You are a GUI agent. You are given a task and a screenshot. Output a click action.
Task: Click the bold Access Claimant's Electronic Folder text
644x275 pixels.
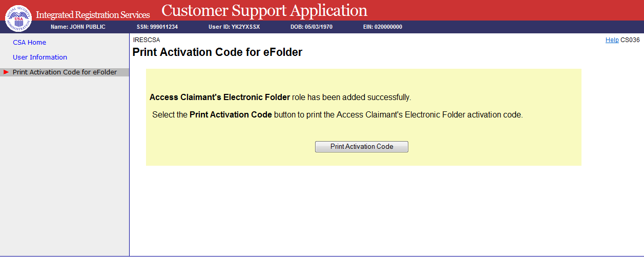pyautogui.click(x=220, y=97)
